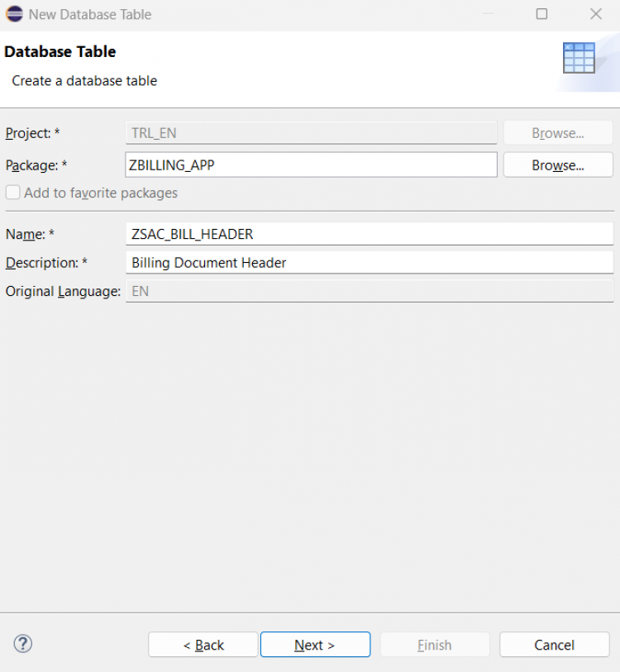620x672 pixels.
Task: Click the grayed-out Finish button
Action: point(434,645)
